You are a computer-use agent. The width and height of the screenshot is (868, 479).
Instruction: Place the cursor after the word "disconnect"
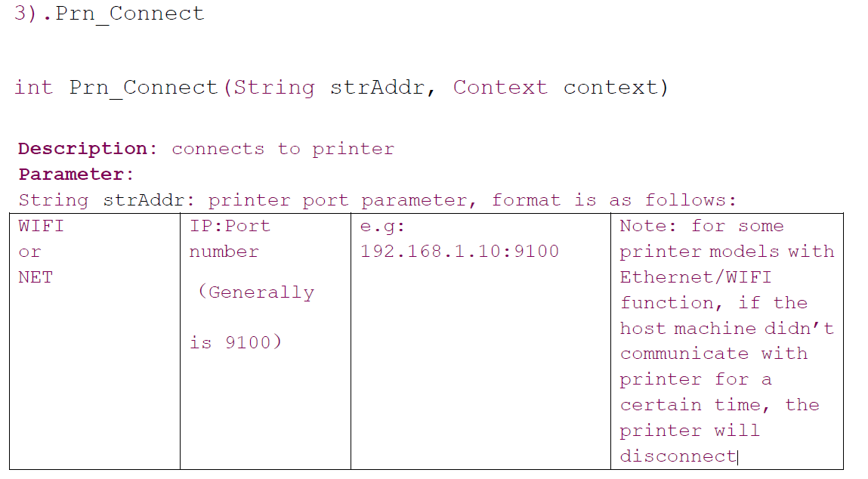tap(737, 456)
